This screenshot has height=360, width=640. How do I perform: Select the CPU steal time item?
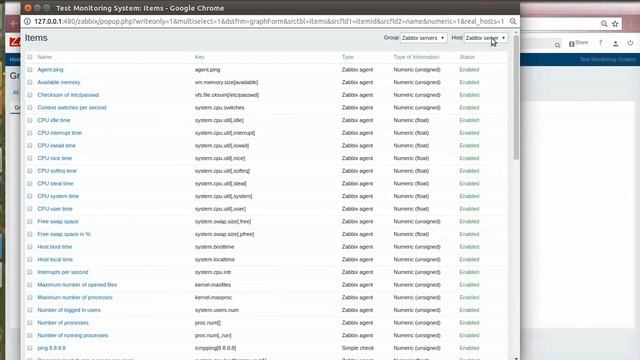pos(55,184)
